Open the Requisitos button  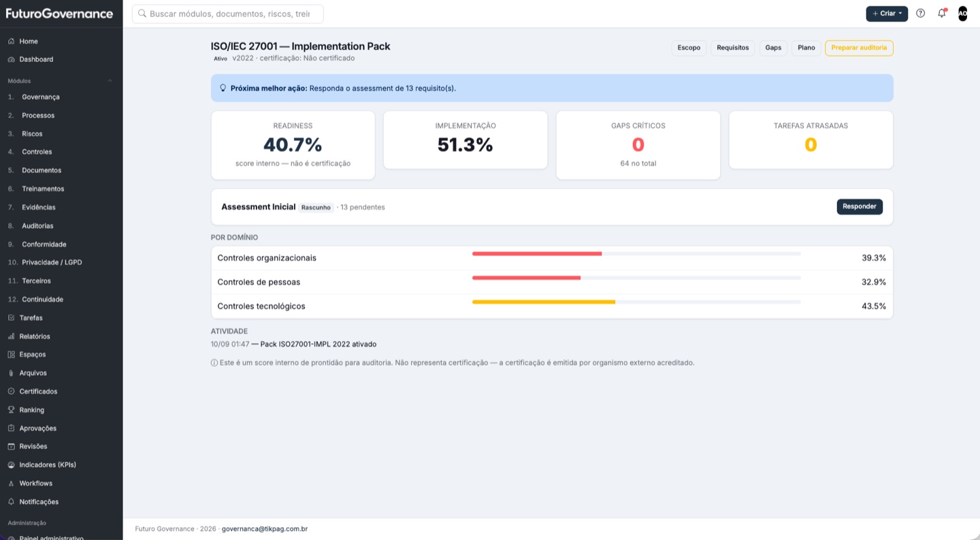click(733, 48)
